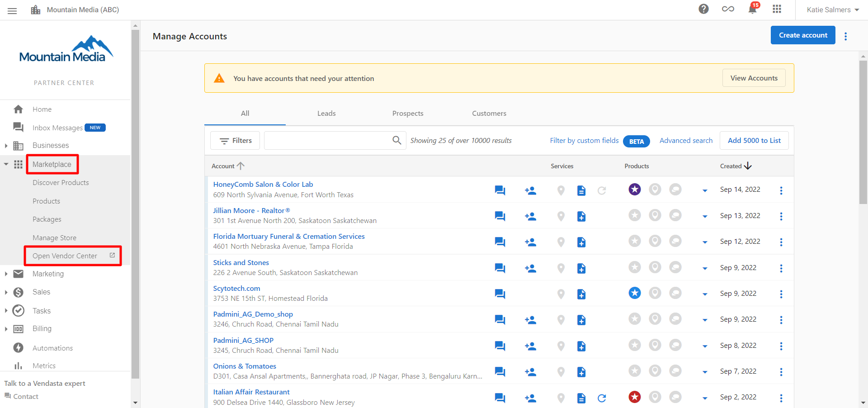868x408 pixels.
Task: Click add user icon for Onions & Tomatoes row
Action: [x=530, y=372]
